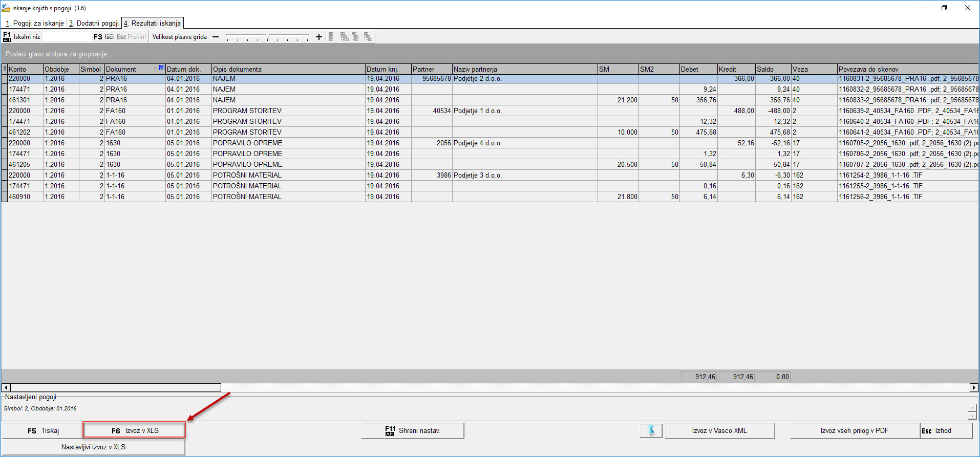Click the Saldo column header
Viewport: 980px width, 457px height.
click(773, 69)
